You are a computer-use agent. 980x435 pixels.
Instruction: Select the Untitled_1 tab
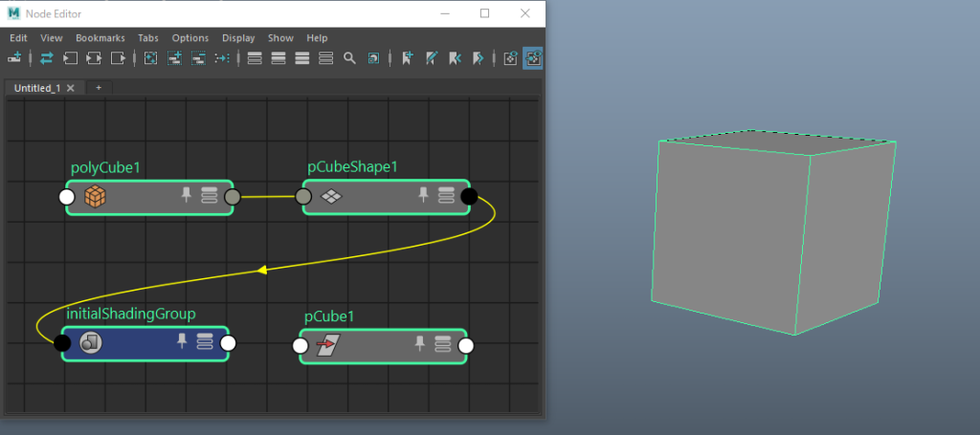point(37,88)
